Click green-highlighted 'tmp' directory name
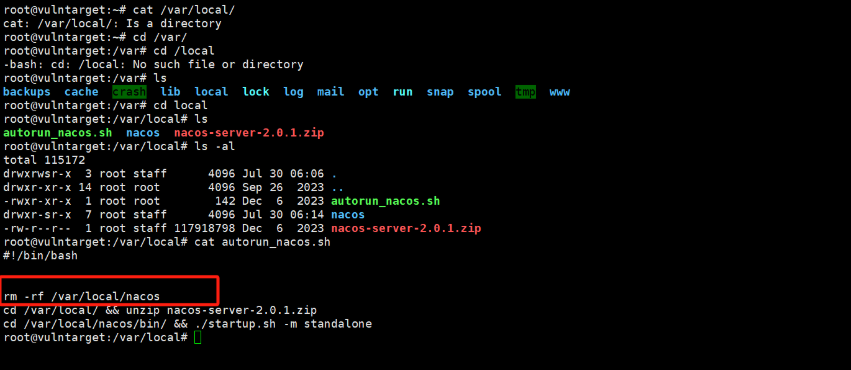 (x=525, y=92)
